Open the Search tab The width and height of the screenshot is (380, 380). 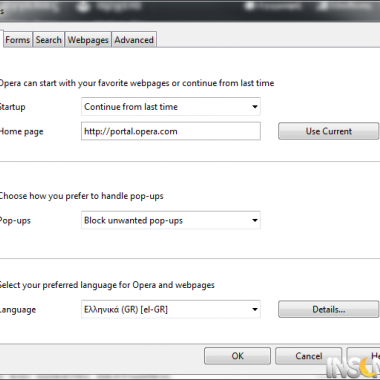(49, 40)
